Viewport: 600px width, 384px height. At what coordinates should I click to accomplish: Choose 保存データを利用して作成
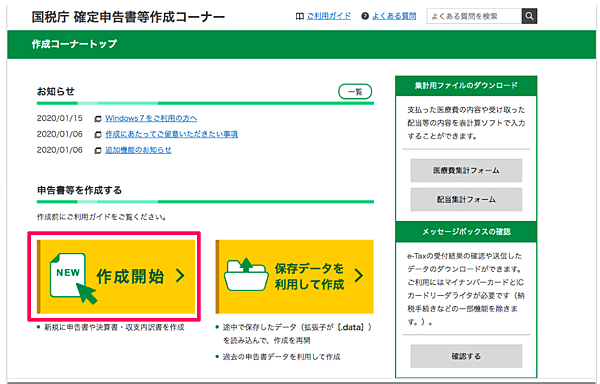[295, 277]
